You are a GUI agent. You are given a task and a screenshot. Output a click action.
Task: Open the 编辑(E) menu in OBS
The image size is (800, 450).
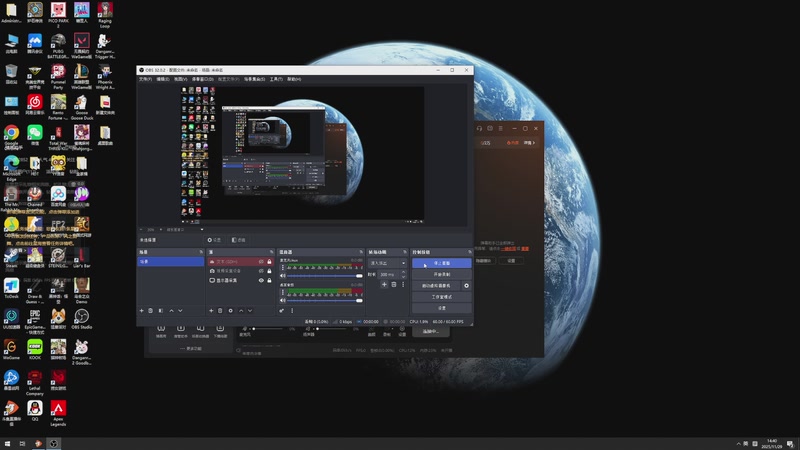[163, 79]
